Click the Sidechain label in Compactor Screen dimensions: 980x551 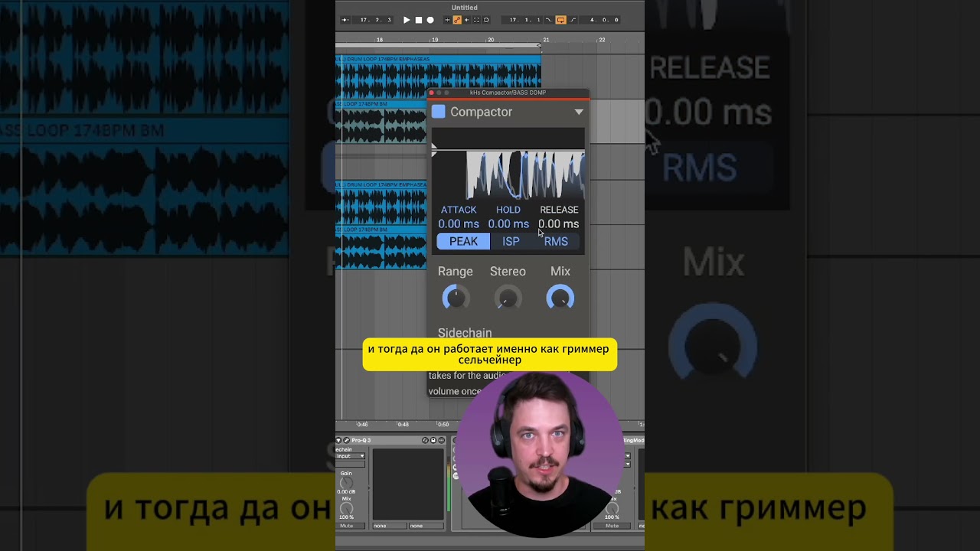click(465, 333)
